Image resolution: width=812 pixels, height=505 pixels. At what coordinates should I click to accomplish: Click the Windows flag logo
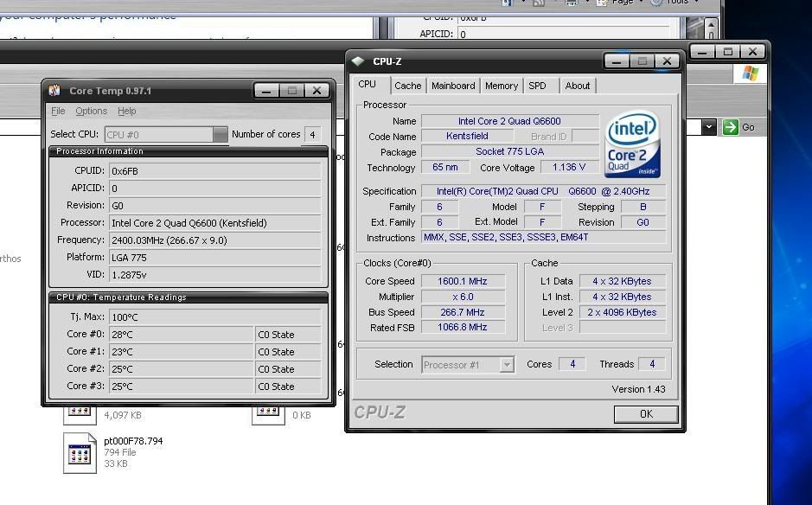click(749, 74)
